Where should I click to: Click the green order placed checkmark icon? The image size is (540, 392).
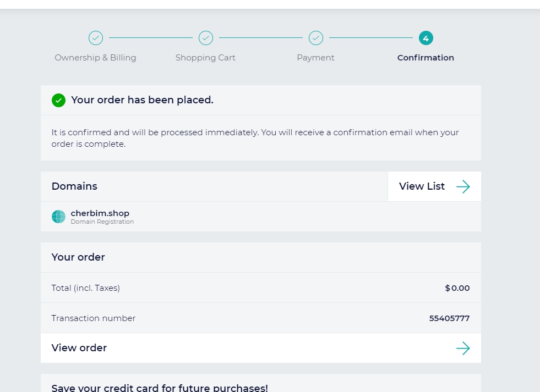[x=58, y=101]
